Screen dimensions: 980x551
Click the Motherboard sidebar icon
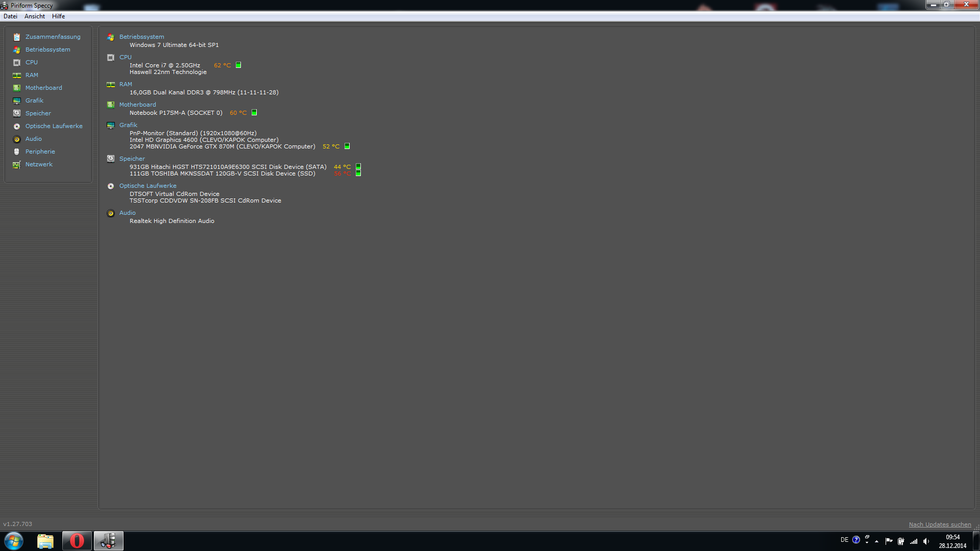coord(17,88)
